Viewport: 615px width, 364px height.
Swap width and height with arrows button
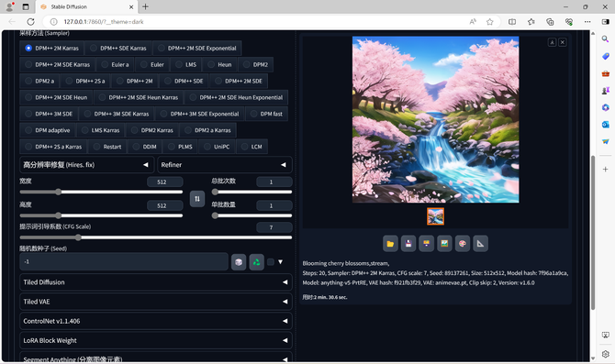click(x=197, y=199)
